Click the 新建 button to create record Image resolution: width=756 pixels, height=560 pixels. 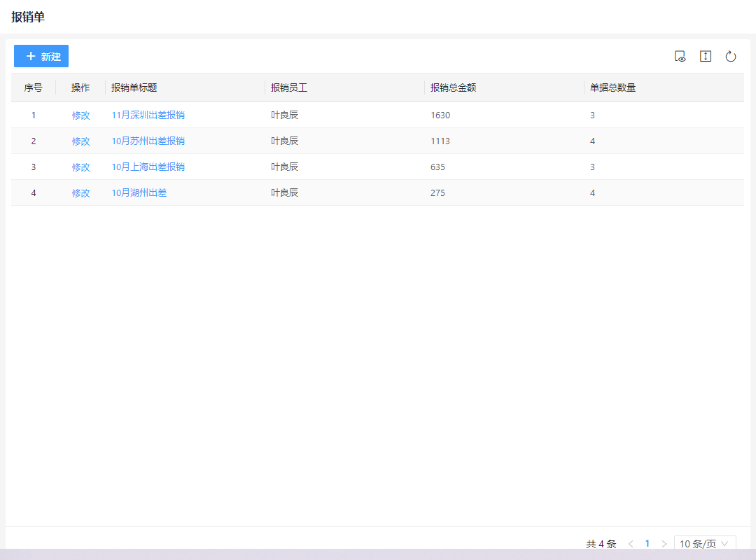pyautogui.click(x=41, y=57)
